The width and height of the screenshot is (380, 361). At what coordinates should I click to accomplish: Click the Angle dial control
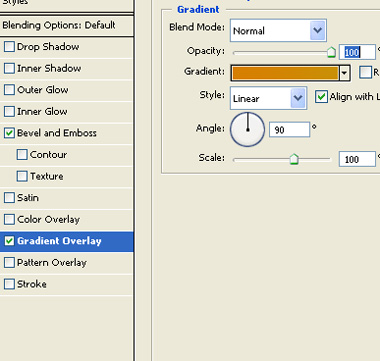click(247, 129)
